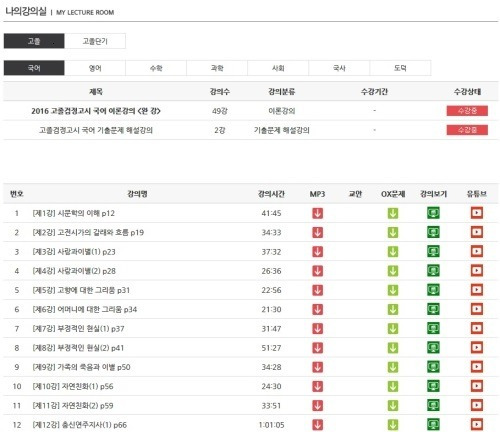
Task: Watch lecture 6 어머니에 대한 그리움
Action: point(433,309)
